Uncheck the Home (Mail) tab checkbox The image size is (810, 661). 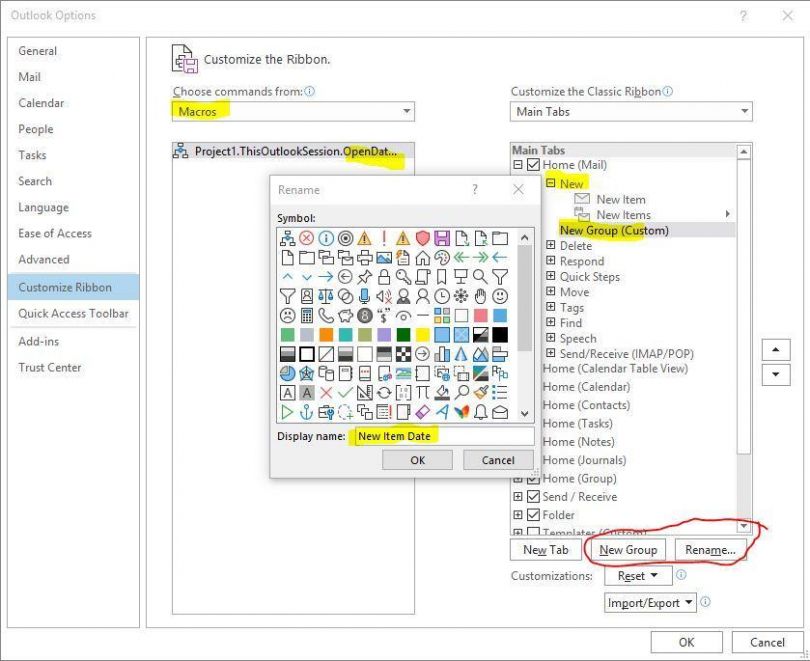pos(533,165)
